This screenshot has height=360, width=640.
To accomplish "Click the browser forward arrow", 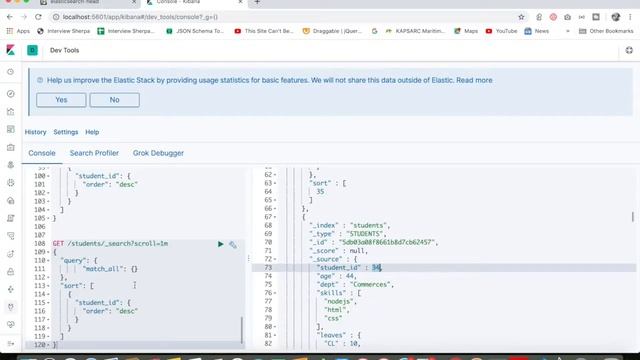I will click(x=24, y=17).
